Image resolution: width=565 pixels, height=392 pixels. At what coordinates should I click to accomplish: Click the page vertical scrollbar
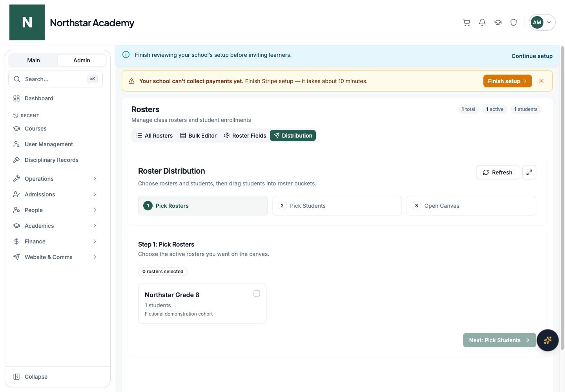click(x=562, y=198)
